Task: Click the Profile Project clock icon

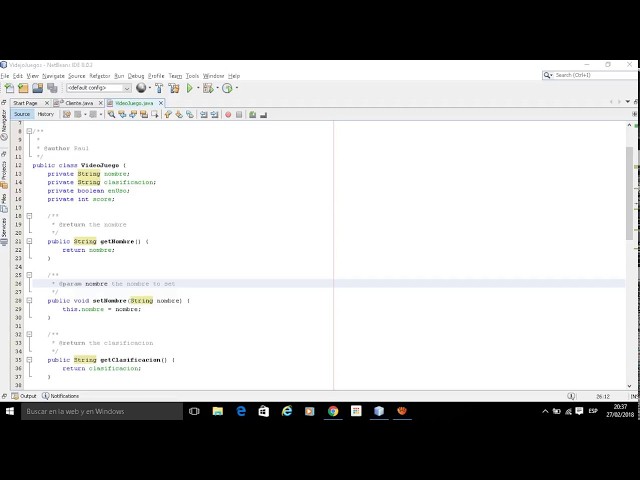Action: click(227, 88)
